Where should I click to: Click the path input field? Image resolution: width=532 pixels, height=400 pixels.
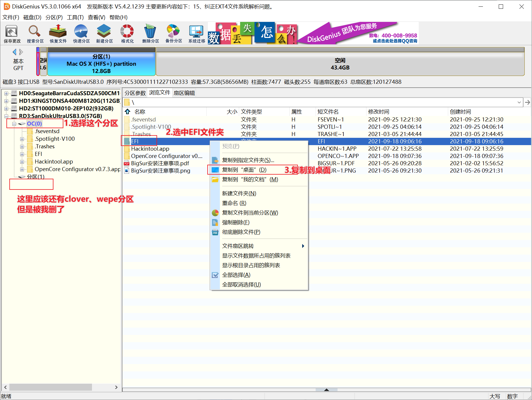pos(323,102)
